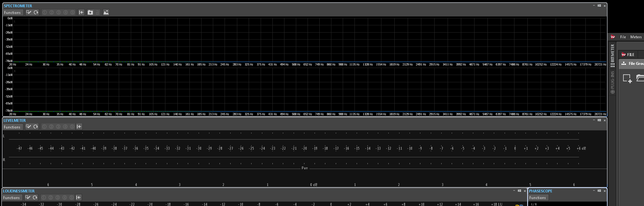The image size is (644, 206).
Task: Click Spectrometer circular refresh icon
Action: pyautogui.click(x=36, y=12)
